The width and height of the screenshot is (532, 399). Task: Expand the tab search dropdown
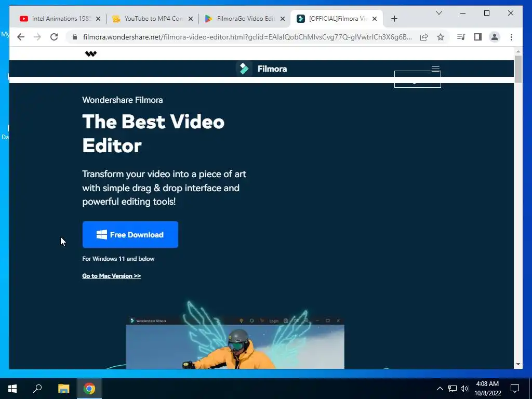(x=438, y=13)
